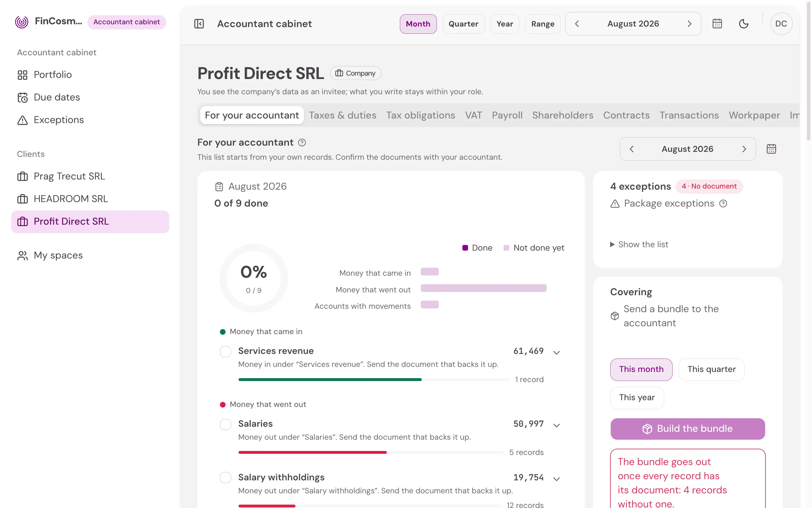This screenshot has width=812, height=508.
Task: Open client HEADROOM SRL
Action: [90, 199]
